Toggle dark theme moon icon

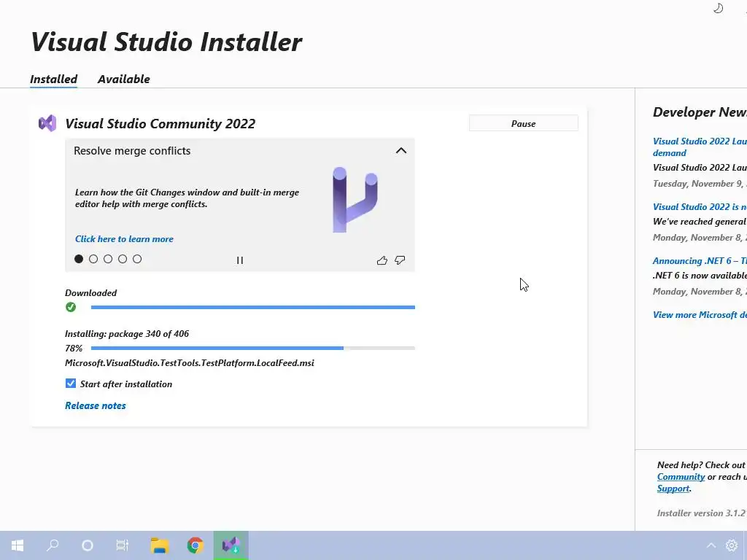coord(718,8)
